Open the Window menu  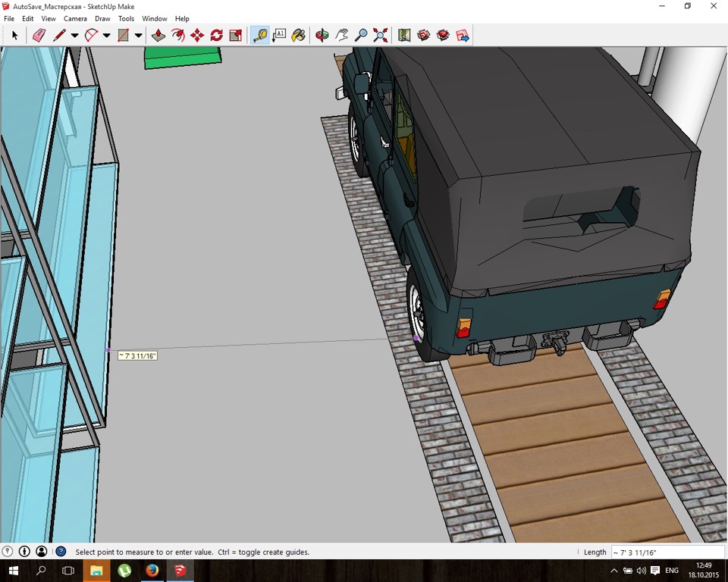[x=155, y=18]
